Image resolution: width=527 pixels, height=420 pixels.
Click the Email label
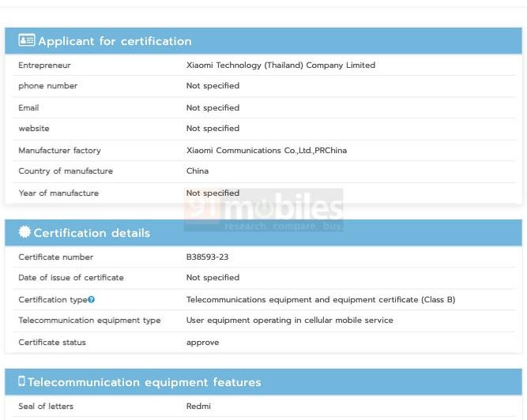click(28, 108)
